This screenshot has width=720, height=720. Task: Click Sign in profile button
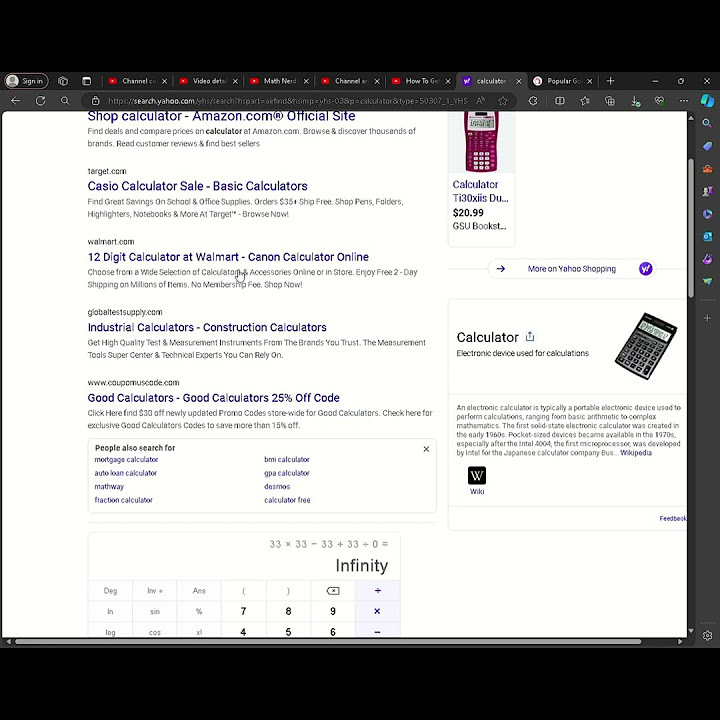point(26,81)
